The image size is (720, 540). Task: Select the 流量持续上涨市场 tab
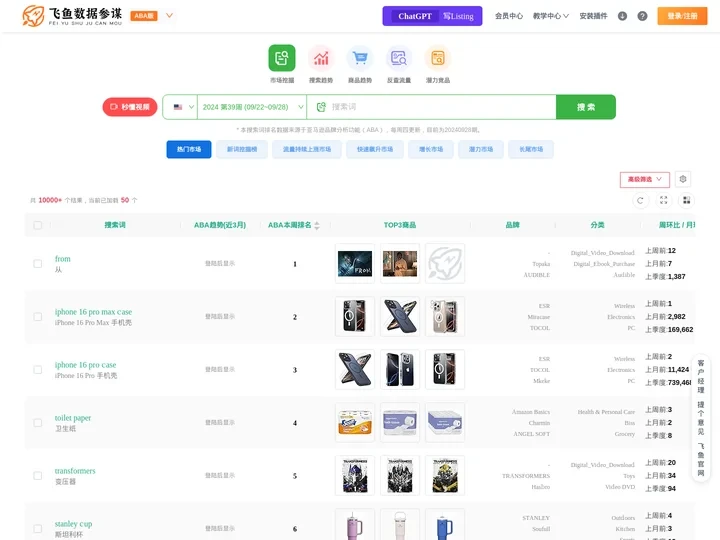coord(307,149)
